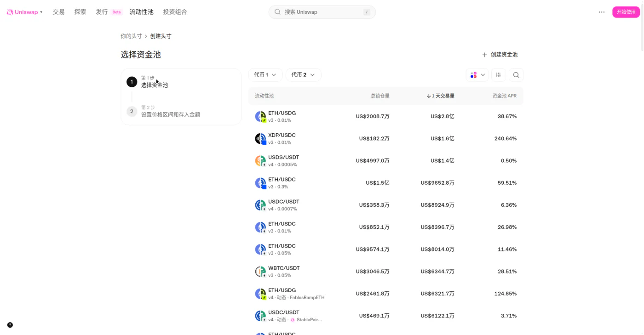Image resolution: width=644 pixels, height=335 pixels.
Task: Sort by the 总锁仓量 column header
Action: pyautogui.click(x=380, y=96)
